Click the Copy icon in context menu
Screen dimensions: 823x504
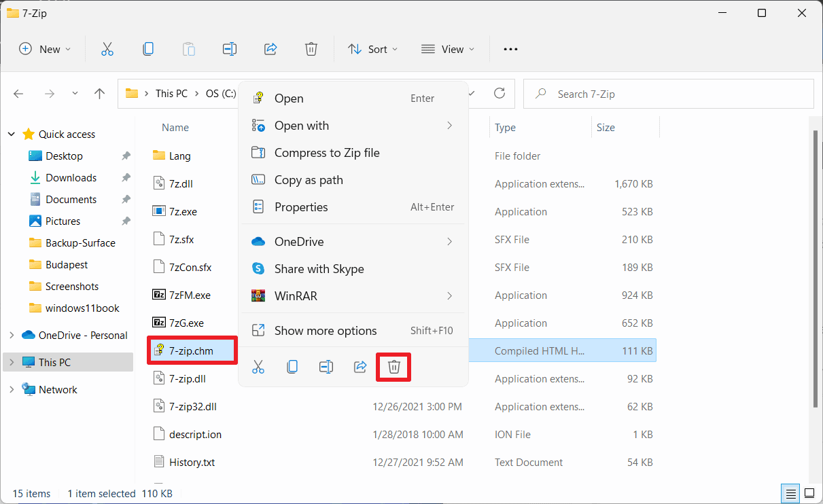click(x=292, y=367)
